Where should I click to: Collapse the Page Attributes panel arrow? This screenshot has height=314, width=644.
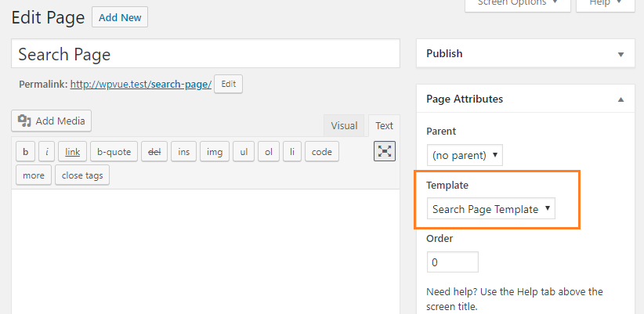pyautogui.click(x=621, y=99)
